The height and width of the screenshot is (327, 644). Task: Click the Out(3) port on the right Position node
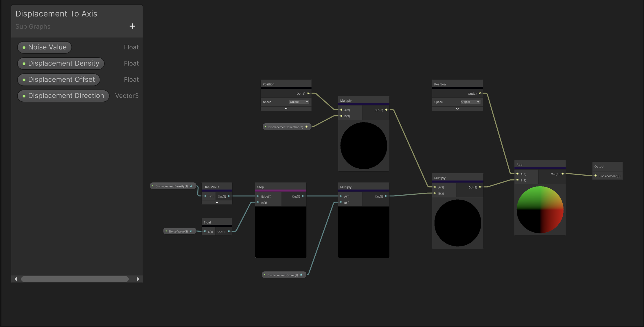click(x=480, y=93)
